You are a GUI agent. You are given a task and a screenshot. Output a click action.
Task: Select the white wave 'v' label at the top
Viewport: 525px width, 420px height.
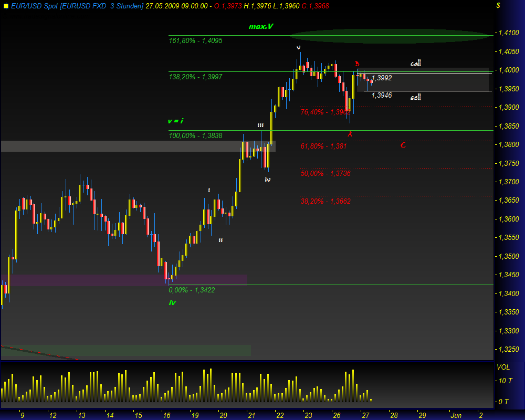click(298, 48)
